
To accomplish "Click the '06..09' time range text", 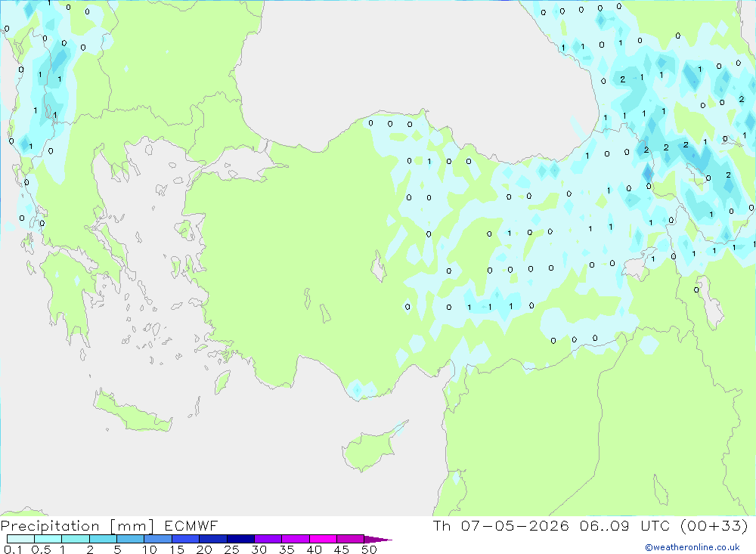I will coord(605,525).
